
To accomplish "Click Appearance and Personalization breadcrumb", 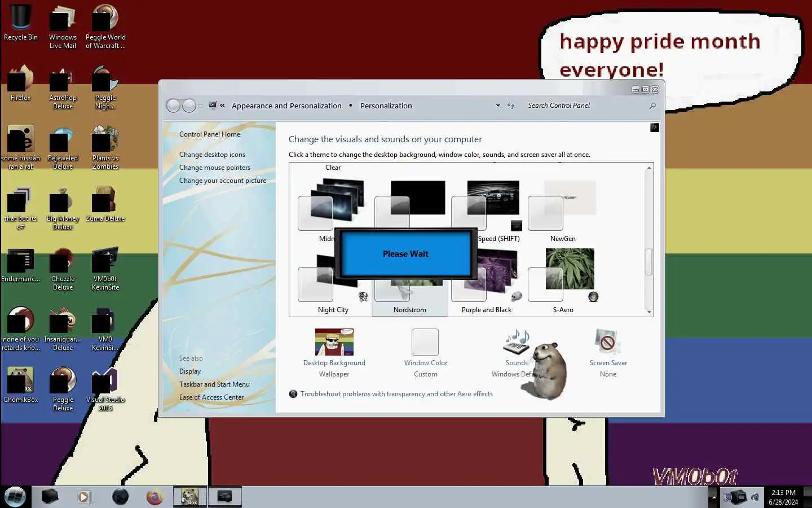I will tap(286, 106).
